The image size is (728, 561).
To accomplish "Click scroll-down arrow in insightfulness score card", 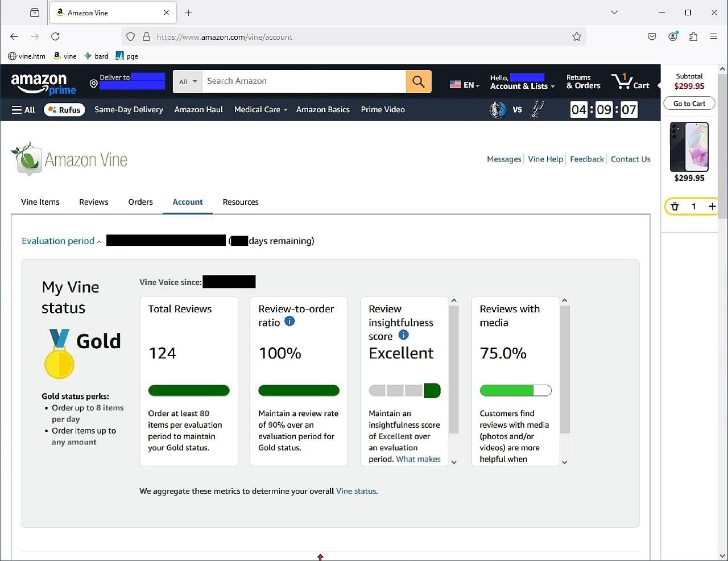I will 454,462.
